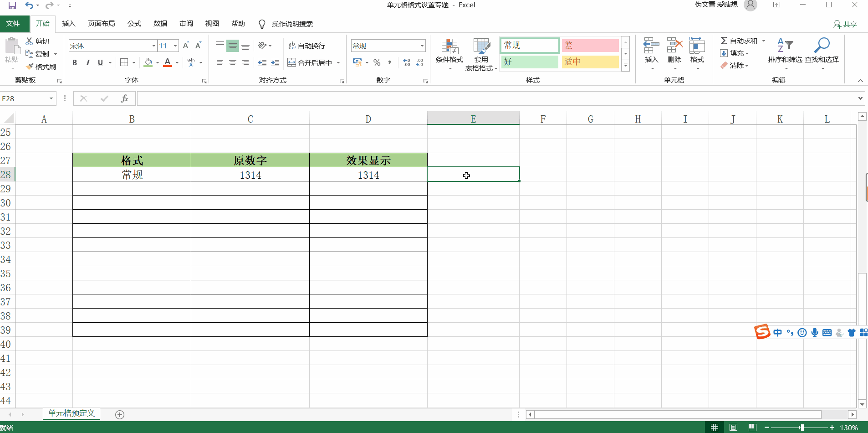Toggle middle vertical alignment

tap(233, 46)
